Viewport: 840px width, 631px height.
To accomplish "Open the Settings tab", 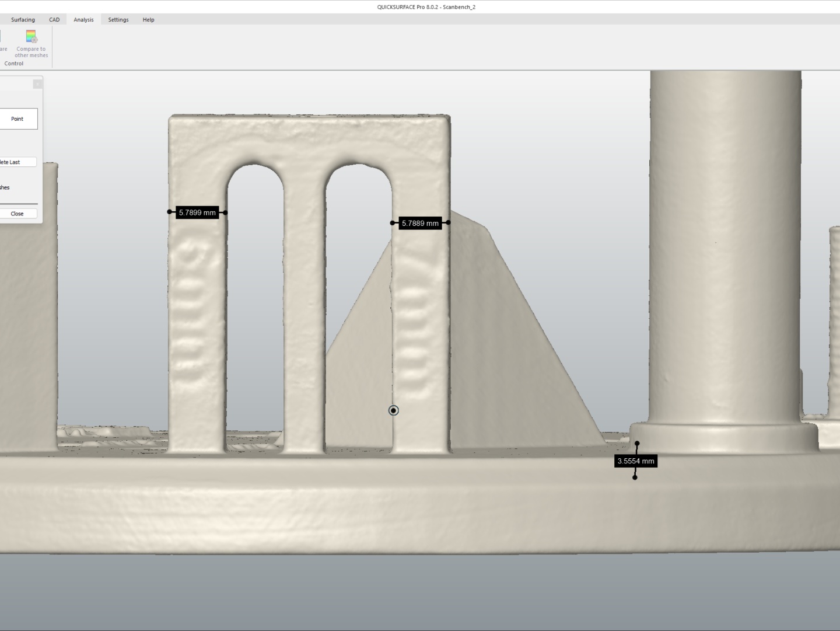I will tap(118, 20).
